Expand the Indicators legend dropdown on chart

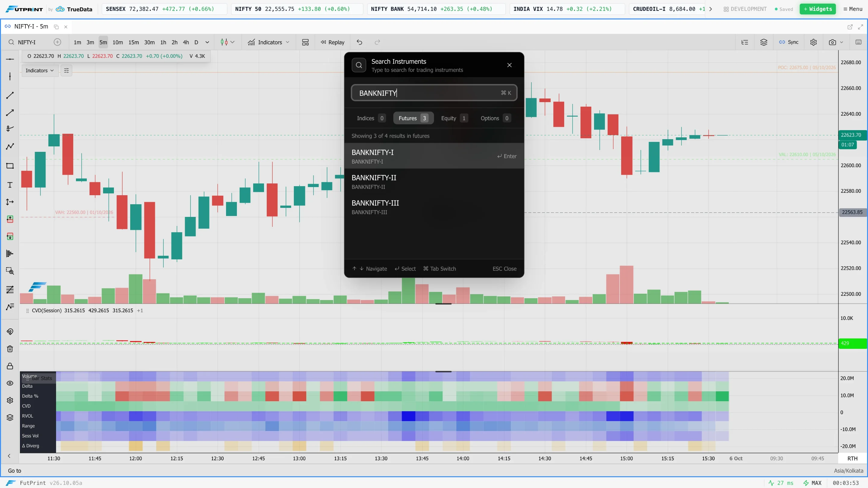[x=39, y=70]
